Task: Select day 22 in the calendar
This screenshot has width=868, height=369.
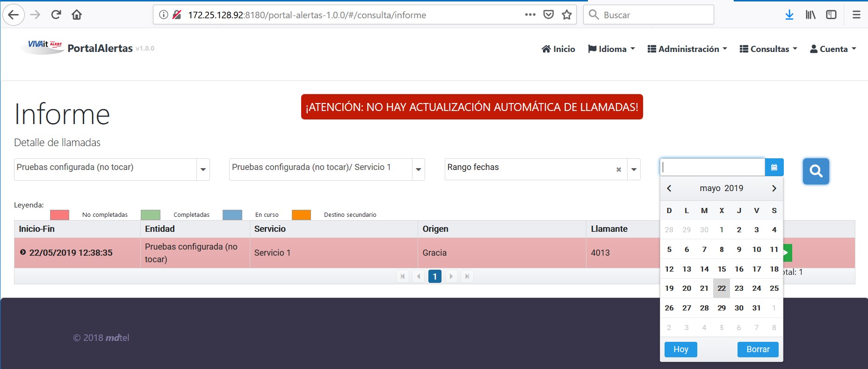Action: [x=722, y=288]
